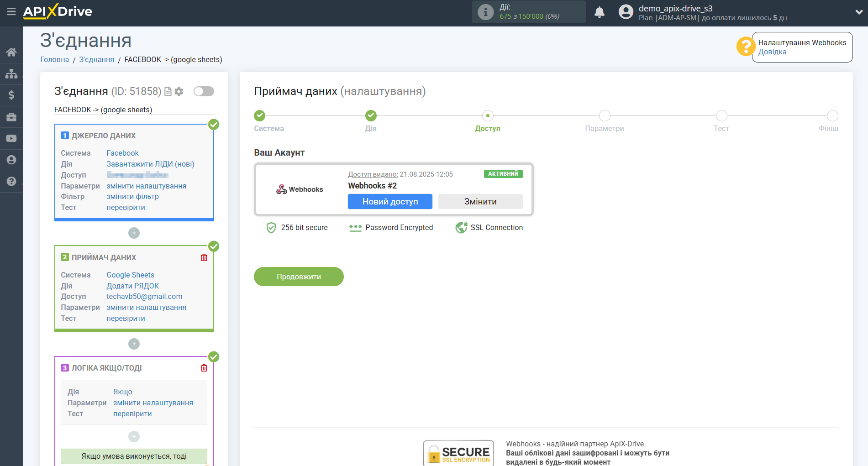868x466 pixels.
Task: Click the ApiX-Drive logo
Action: pos(58,11)
